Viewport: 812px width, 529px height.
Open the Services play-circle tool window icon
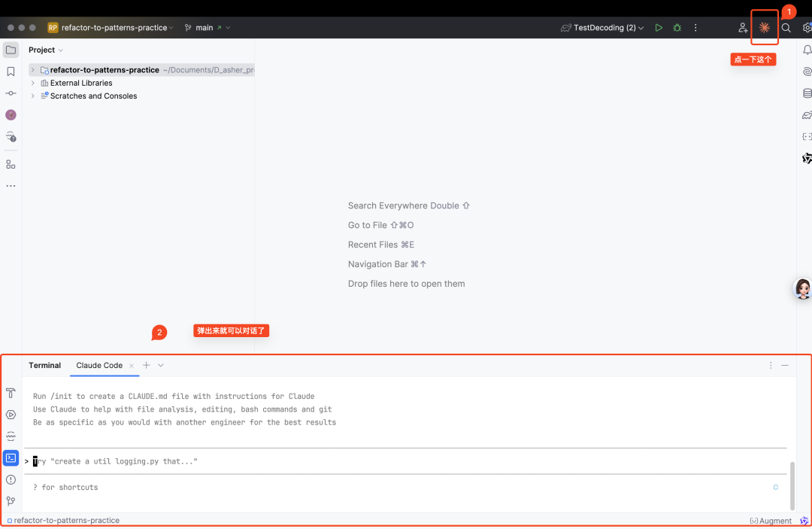[x=11, y=415]
